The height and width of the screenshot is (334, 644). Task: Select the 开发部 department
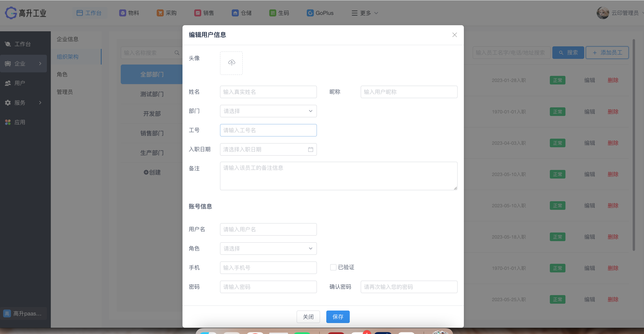coord(152,114)
